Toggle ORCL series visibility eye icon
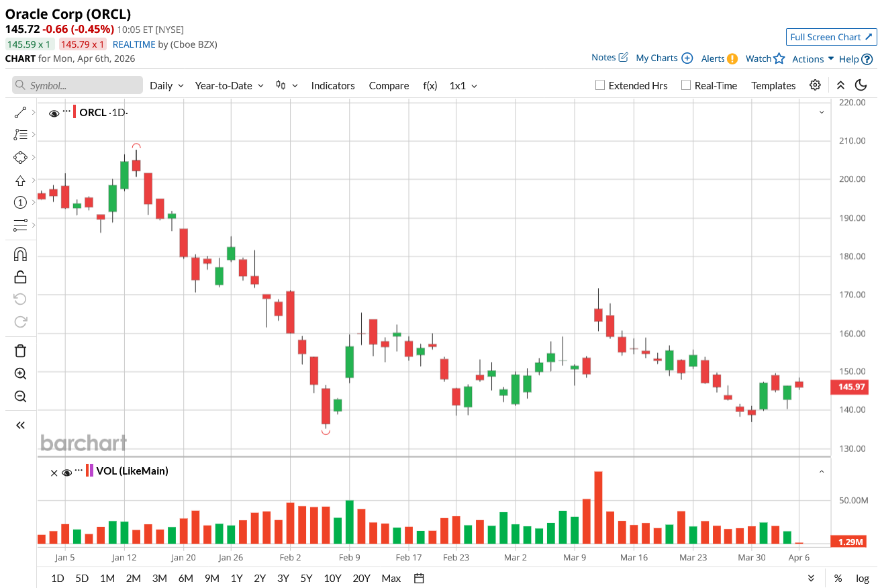 tap(54, 113)
